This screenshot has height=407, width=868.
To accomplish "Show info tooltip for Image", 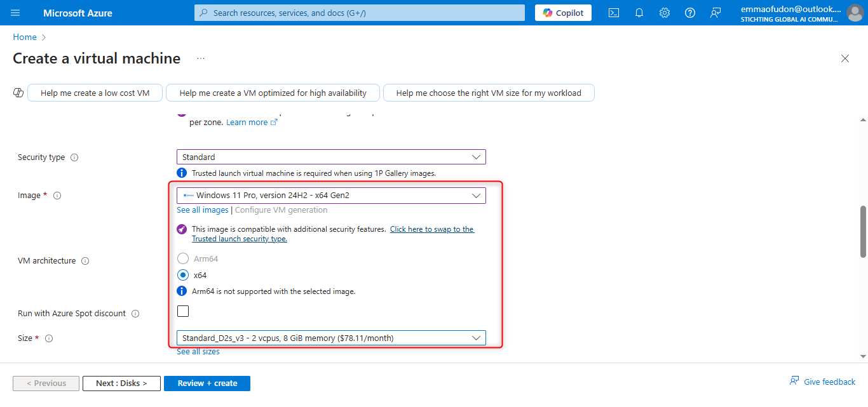I will coord(57,196).
